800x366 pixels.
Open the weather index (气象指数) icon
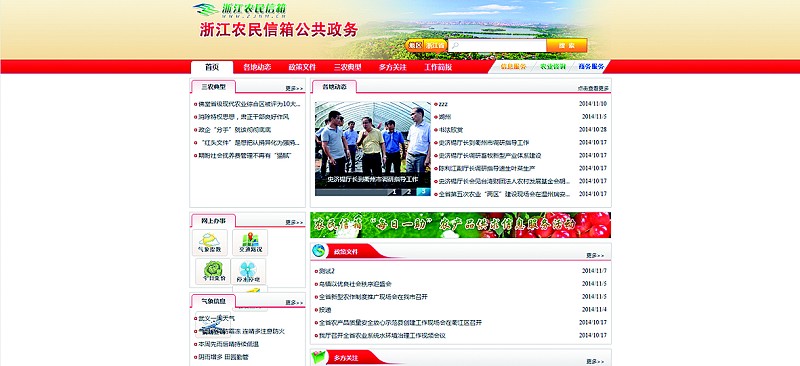tap(210, 242)
